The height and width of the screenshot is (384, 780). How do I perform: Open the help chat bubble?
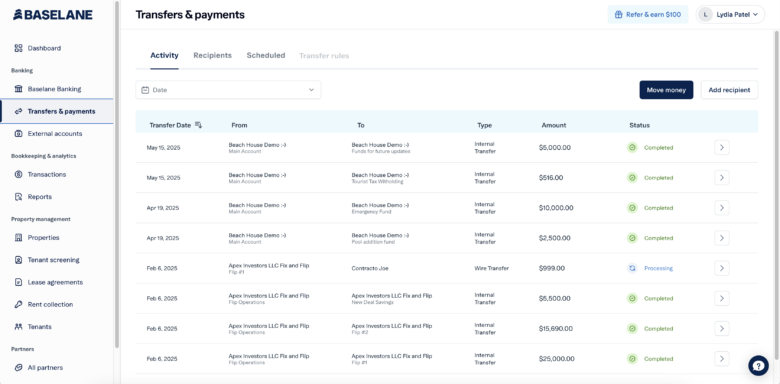pyautogui.click(x=758, y=366)
